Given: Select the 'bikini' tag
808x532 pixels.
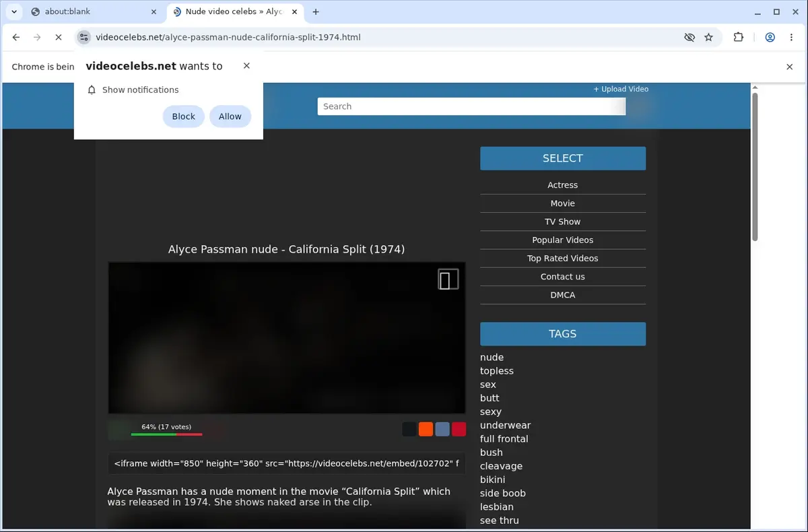Looking at the screenshot, I should pyautogui.click(x=492, y=479).
